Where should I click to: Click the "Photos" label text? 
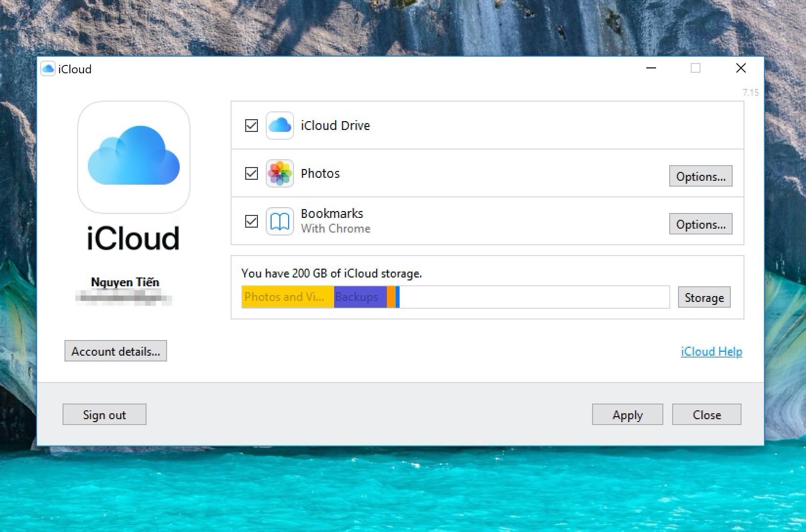point(320,173)
